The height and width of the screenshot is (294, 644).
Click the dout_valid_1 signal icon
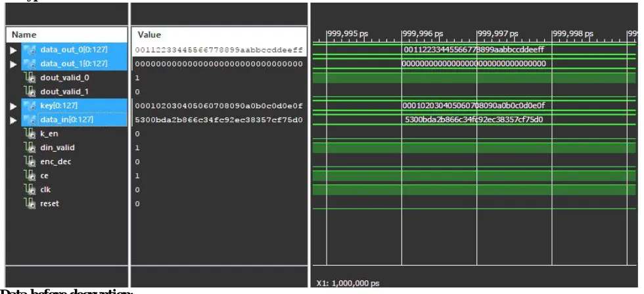click(x=30, y=92)
